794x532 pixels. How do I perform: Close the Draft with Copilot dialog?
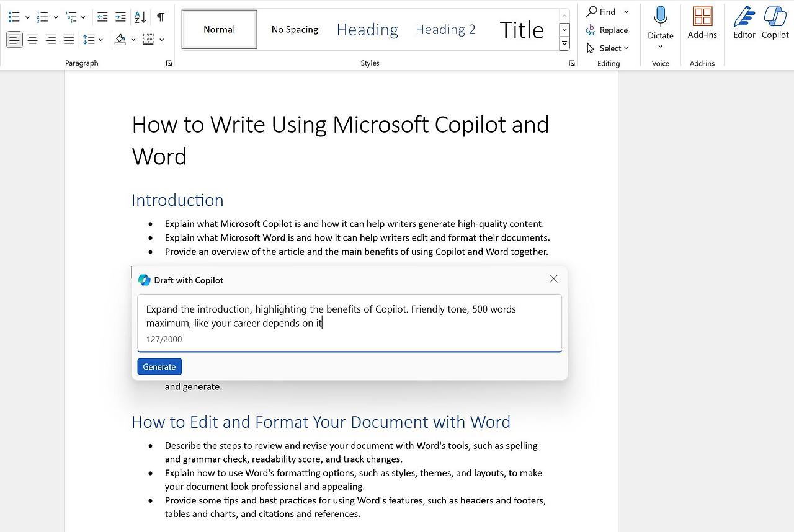tap(554, 279)
